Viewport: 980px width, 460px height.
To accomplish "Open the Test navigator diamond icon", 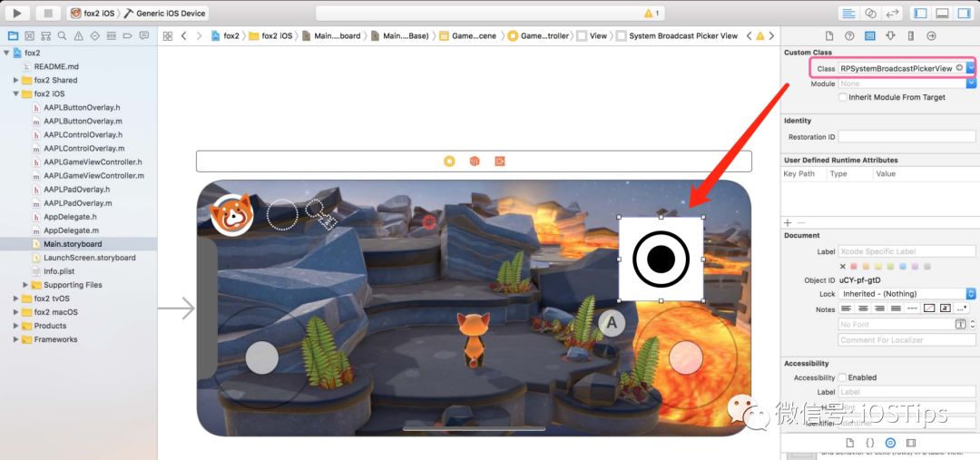I will point(95,36).
